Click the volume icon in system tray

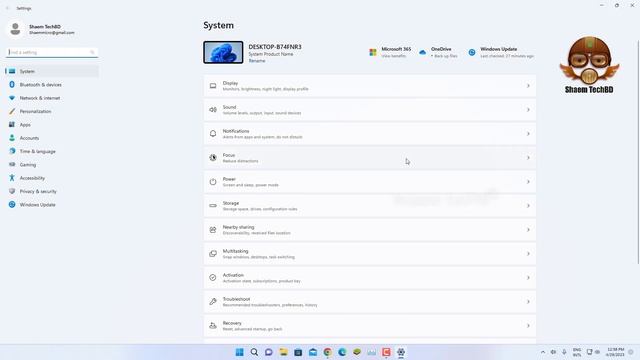(553, 352)
